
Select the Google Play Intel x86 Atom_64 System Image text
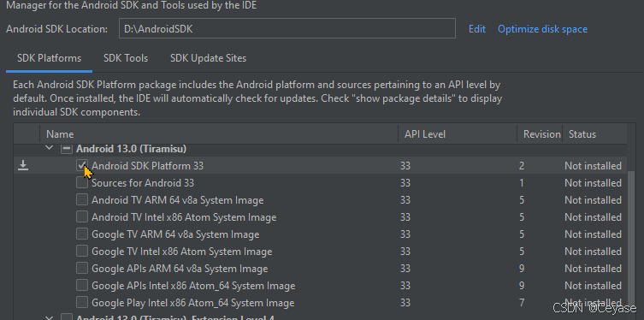tap(193, 303)
